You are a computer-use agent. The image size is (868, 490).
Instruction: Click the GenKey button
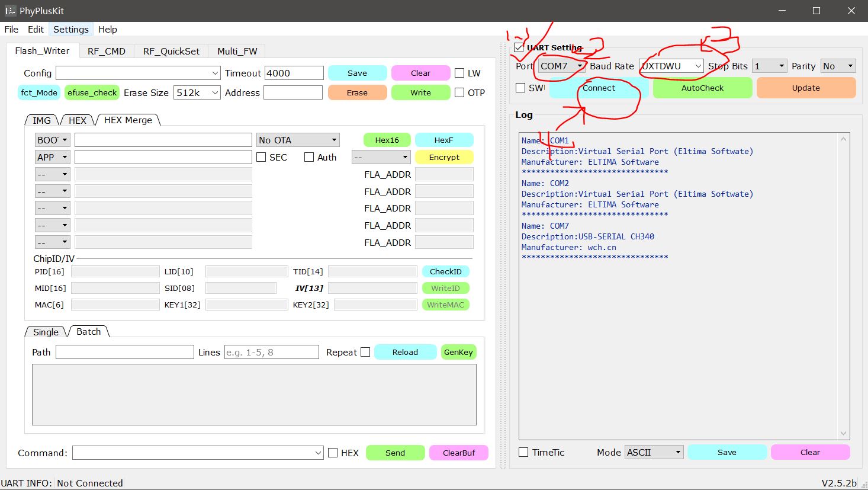458,352
